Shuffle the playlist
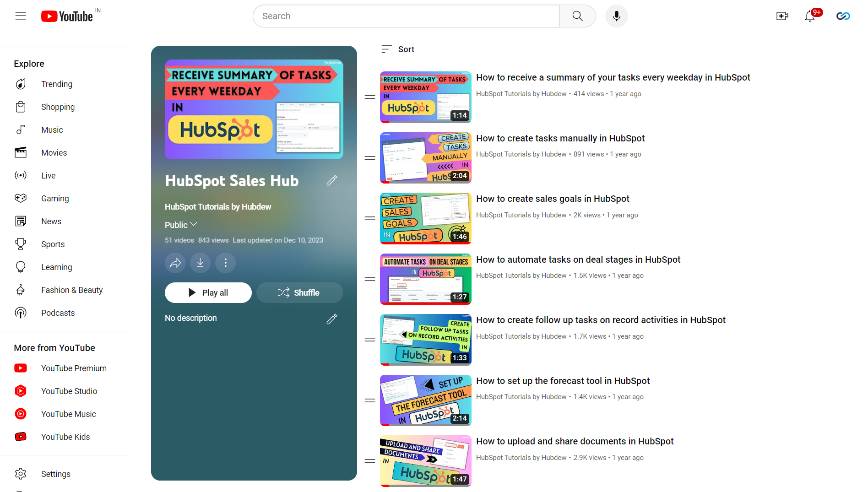 (299, 292)
